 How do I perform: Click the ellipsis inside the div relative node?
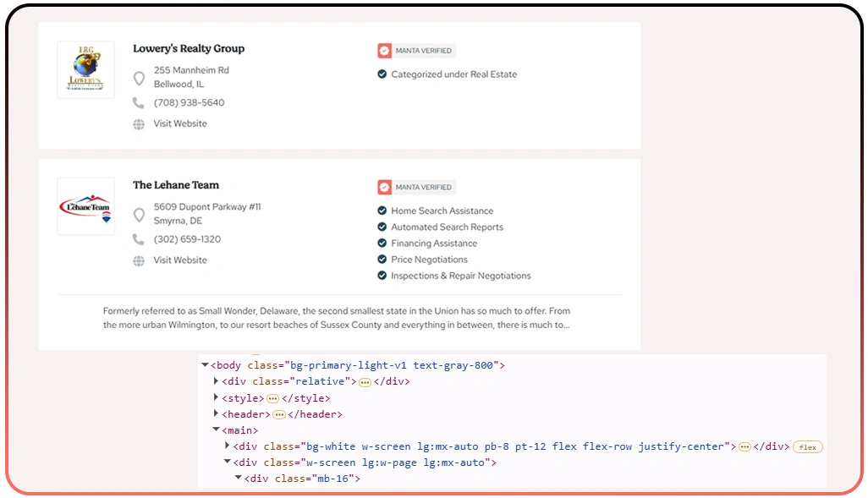(365, 382)
